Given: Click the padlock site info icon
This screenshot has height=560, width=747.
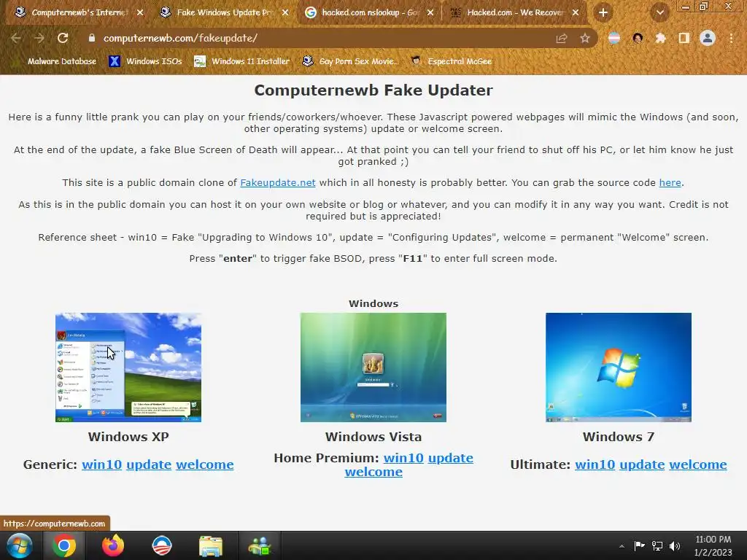Looking at the screenshot, I should tap(92, 38).
